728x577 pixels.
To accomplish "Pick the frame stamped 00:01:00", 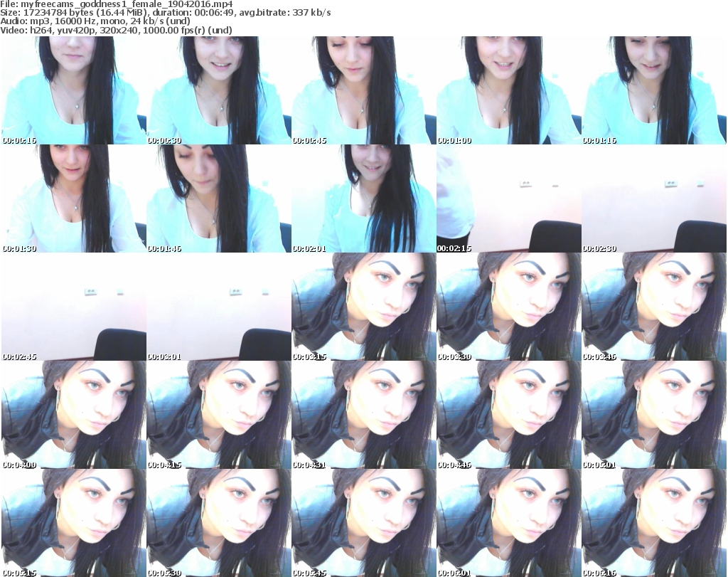I will point(509,90).
